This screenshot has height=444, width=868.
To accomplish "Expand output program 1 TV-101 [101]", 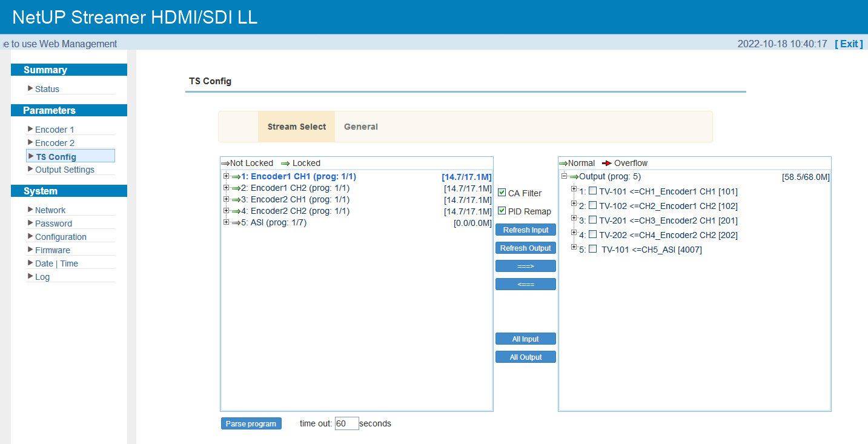I will click(575, 190).
